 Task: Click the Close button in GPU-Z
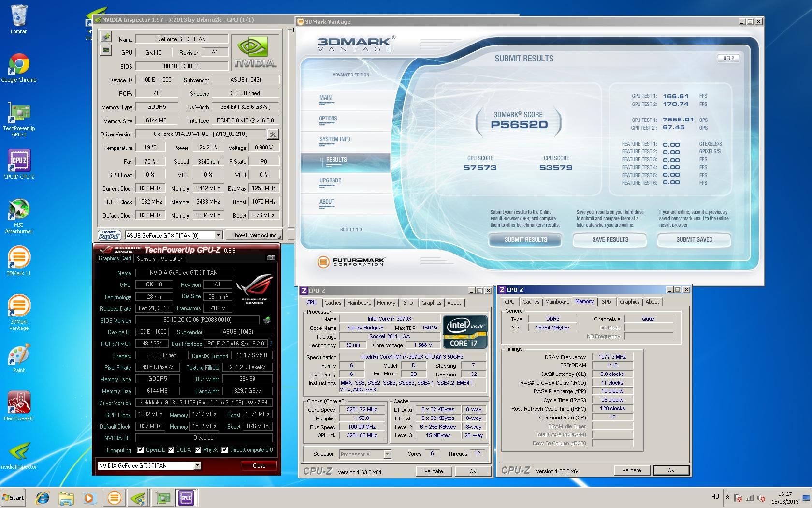click(x=259, y=466)
